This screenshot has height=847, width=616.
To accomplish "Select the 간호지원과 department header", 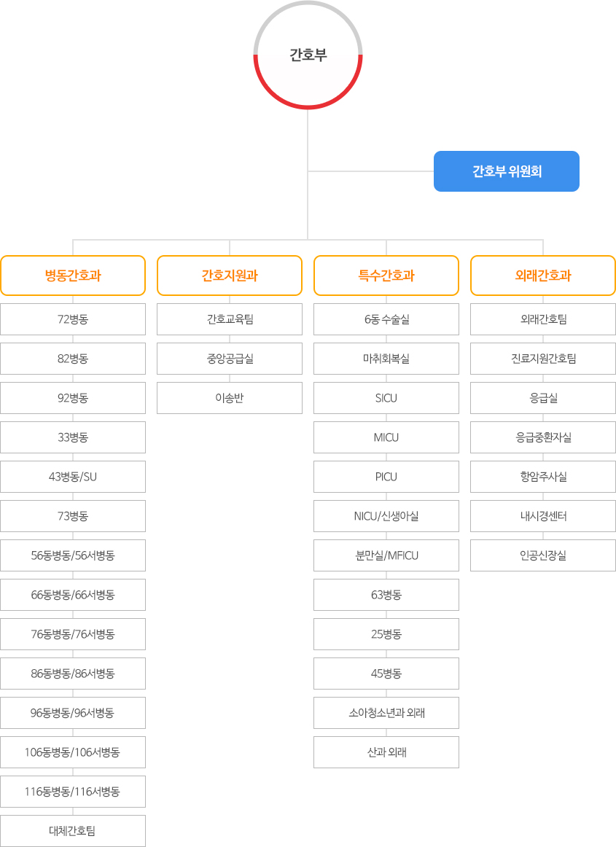I will [x=230, y=276].
